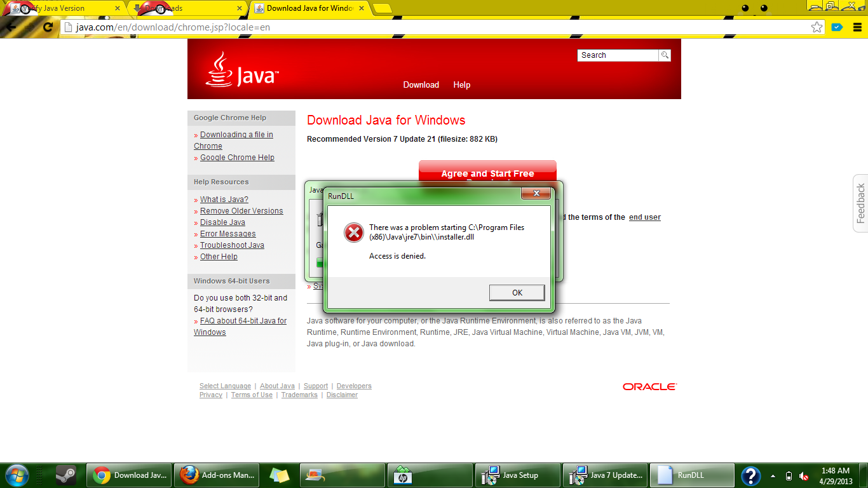Click Support footer link

(x=315, y=386)
